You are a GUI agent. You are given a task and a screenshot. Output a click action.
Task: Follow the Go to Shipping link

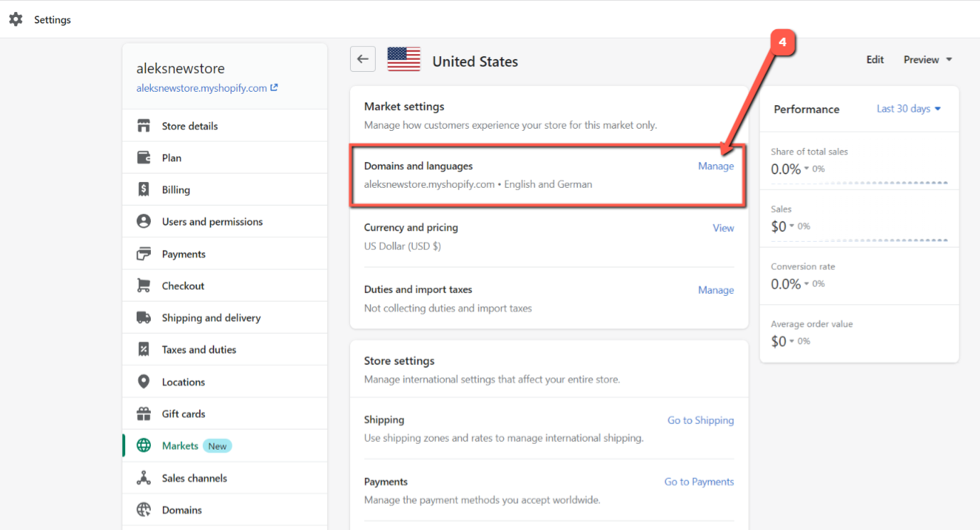click(x=700, y=420)
